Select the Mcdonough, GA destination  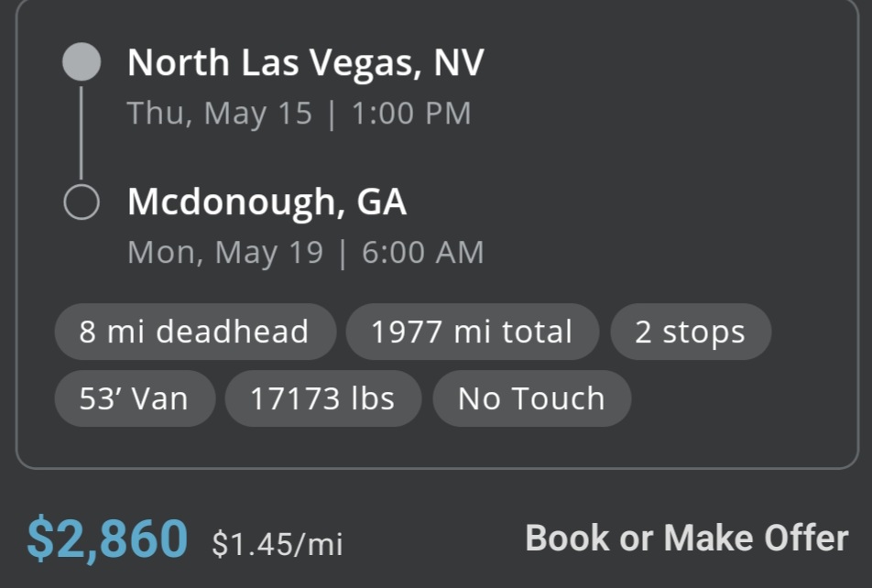point(267,201)
